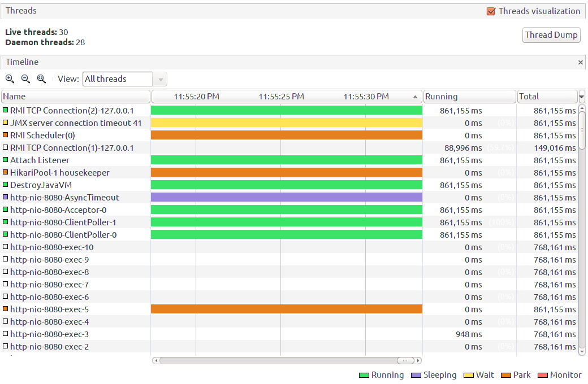Image resolution: width=588 pixels, height=384 pixels.
Task: Close the Timeline panel
Action: click(x=581, y=62)
